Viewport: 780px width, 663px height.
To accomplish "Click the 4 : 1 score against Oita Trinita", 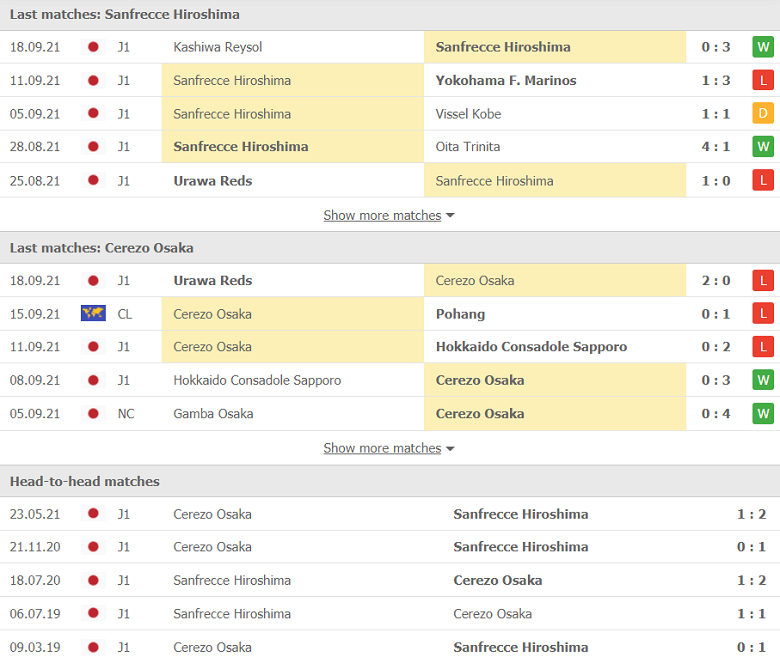I will pyautogui.click(x=716, y=147).
